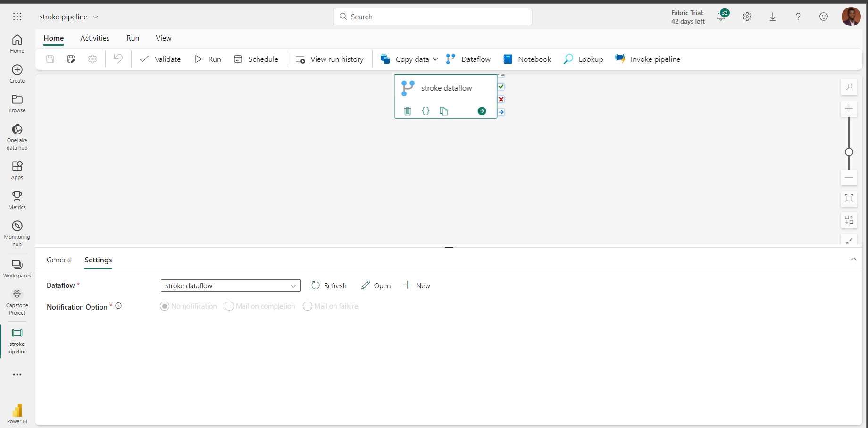Select the No notification option
This screenshot has width=868, height=428.
point(164,306)
